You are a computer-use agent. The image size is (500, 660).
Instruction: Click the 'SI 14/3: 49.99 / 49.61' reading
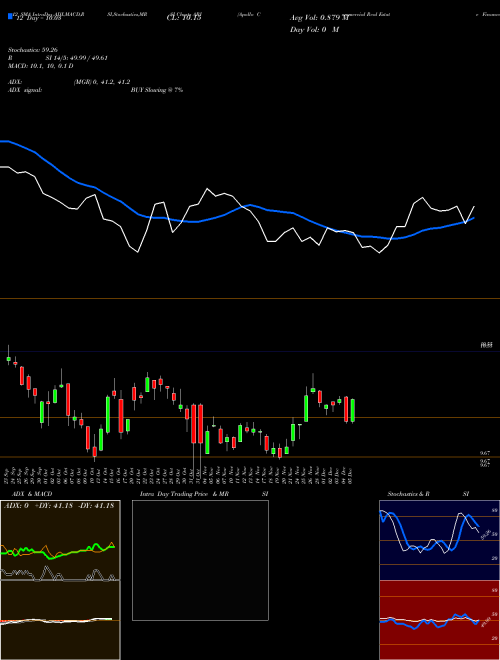coord(77,58)
